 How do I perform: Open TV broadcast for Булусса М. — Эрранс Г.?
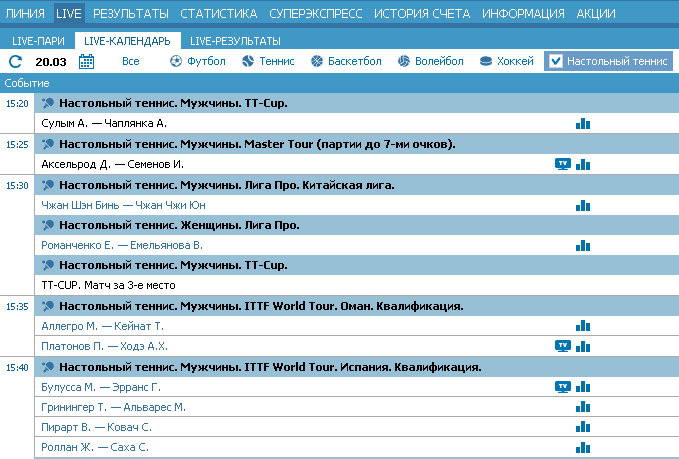tap(563, 387)
